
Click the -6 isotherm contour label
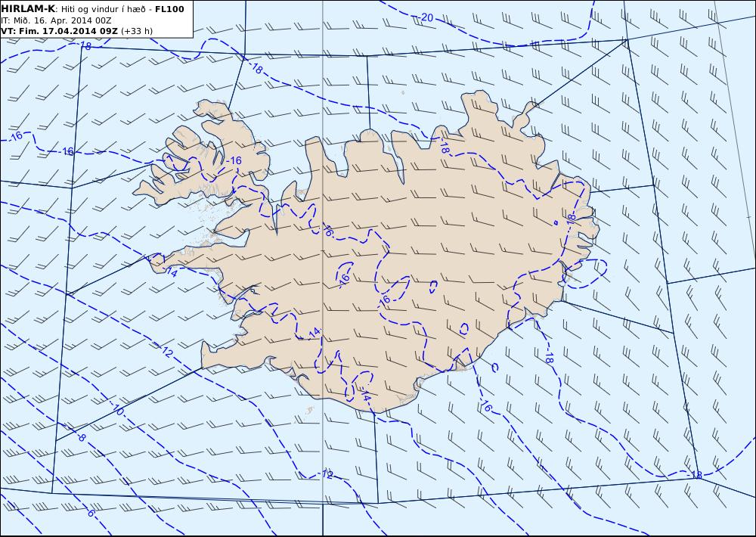point(90,512)
